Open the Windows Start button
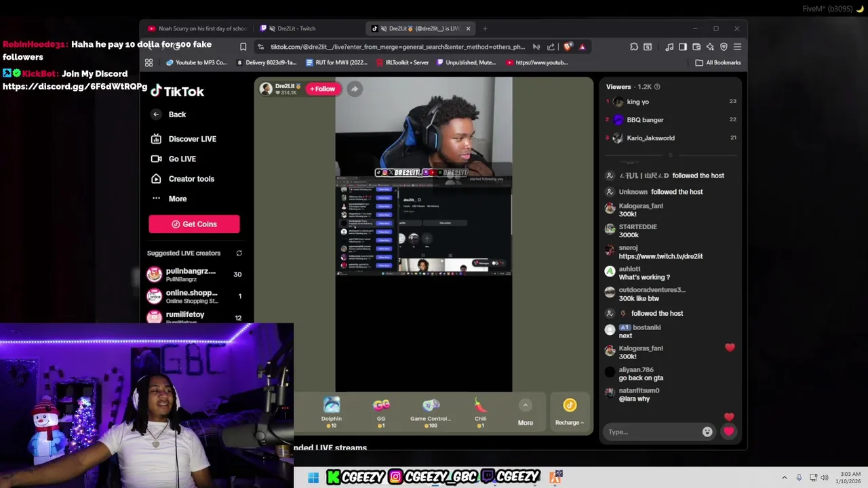Screen dimensions: 868x488 (313, 478)
